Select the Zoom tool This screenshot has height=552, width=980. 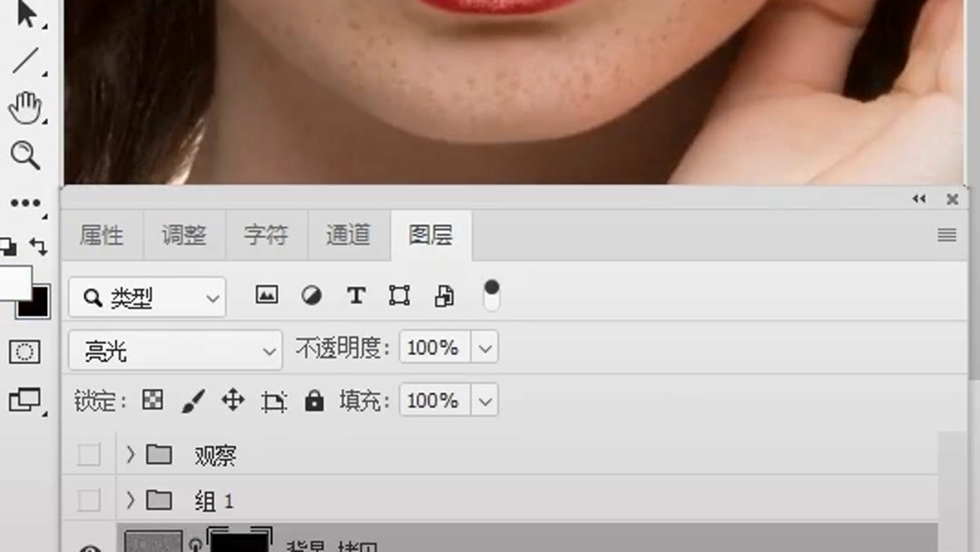25,156
